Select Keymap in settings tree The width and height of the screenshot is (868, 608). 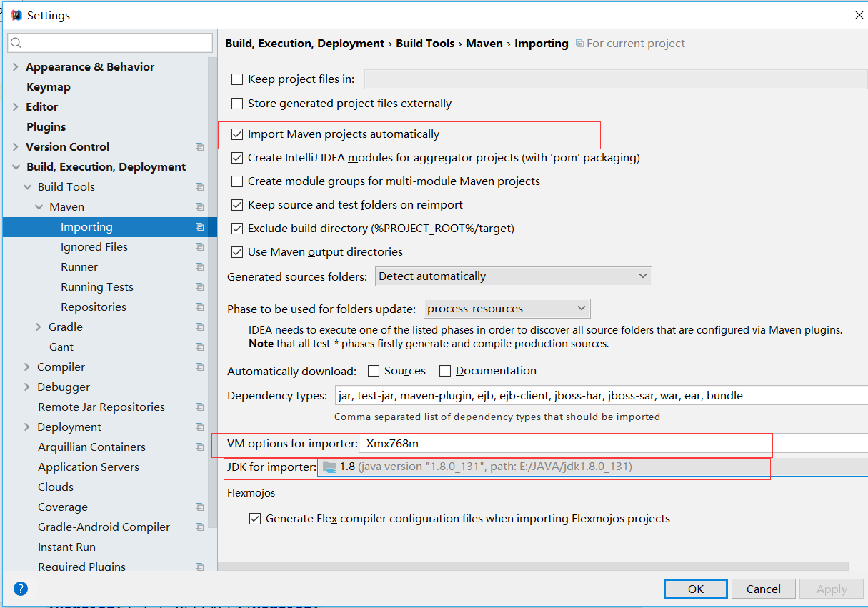(x=49, y=86)
